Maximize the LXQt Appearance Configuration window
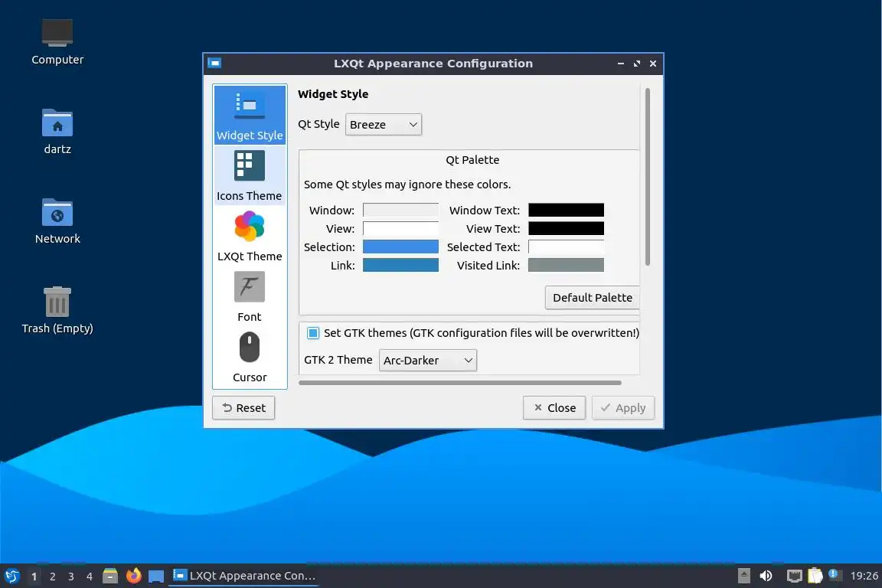 (637, 64)
